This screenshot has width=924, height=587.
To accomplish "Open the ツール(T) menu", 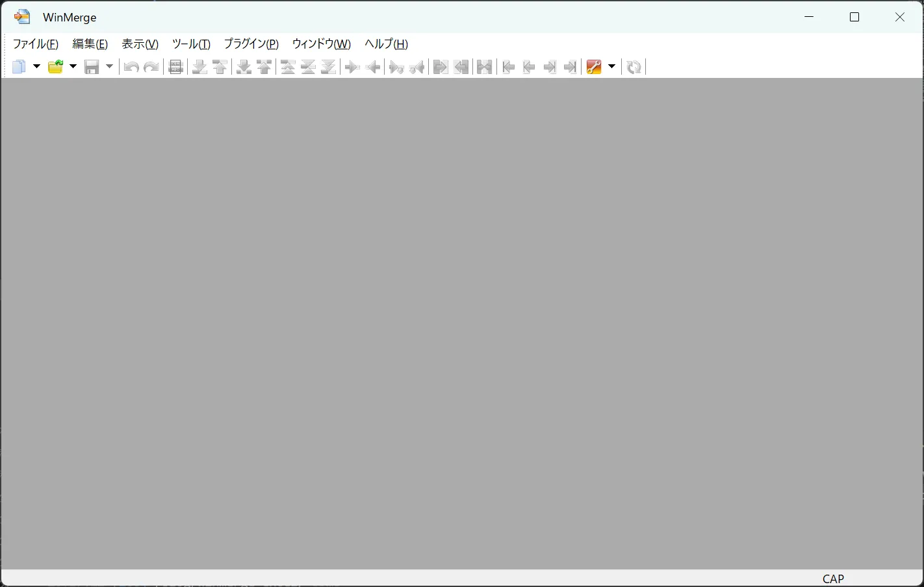I will [191, 44].
